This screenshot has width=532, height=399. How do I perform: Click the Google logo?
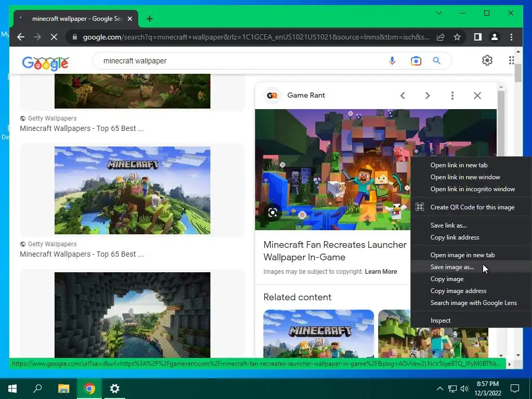46,63
